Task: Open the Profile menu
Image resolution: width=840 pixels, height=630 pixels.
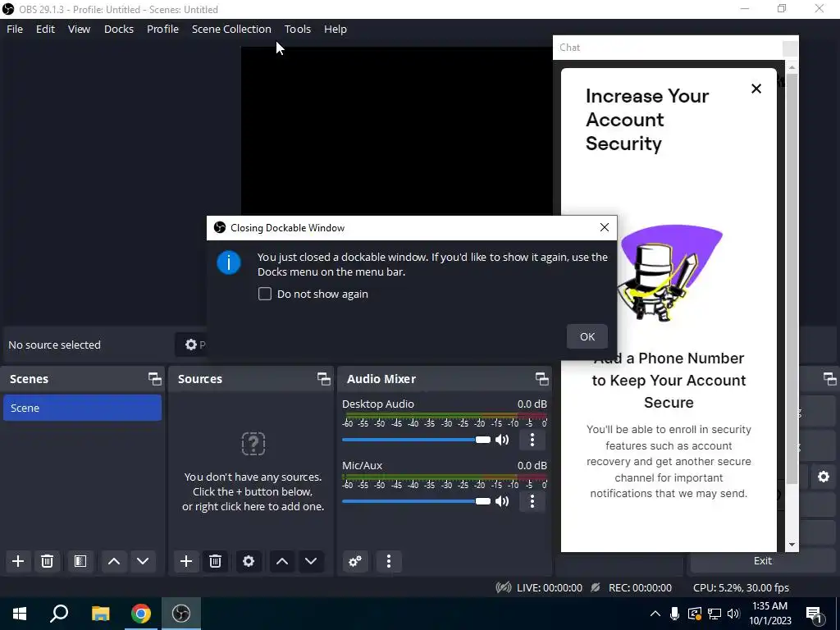Action: click(163, 29)
